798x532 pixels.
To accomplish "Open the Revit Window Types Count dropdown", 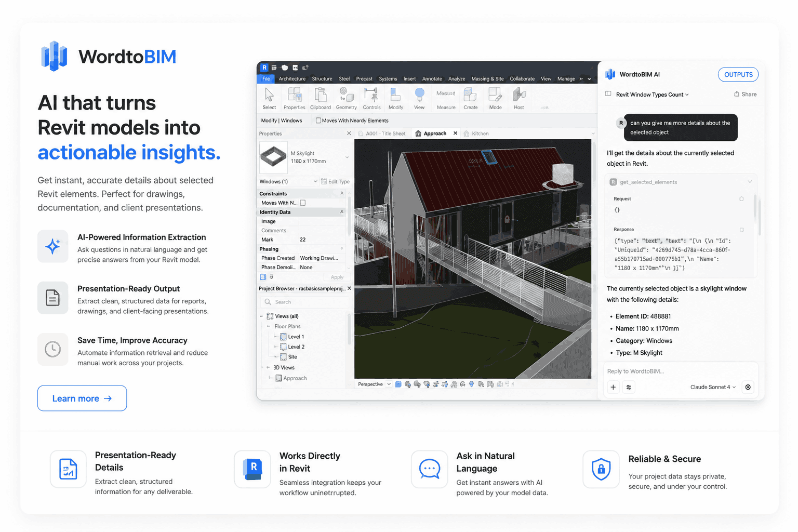I will click(x=653, y=95).
